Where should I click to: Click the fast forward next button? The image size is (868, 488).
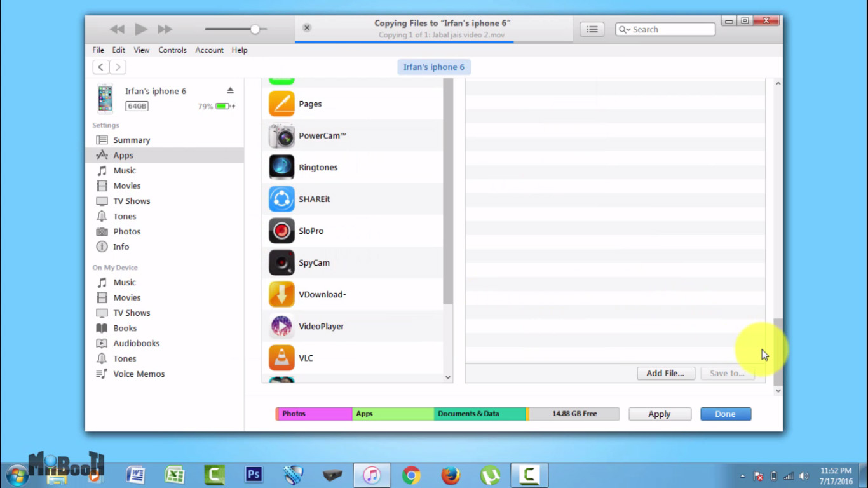pos(165,29)
